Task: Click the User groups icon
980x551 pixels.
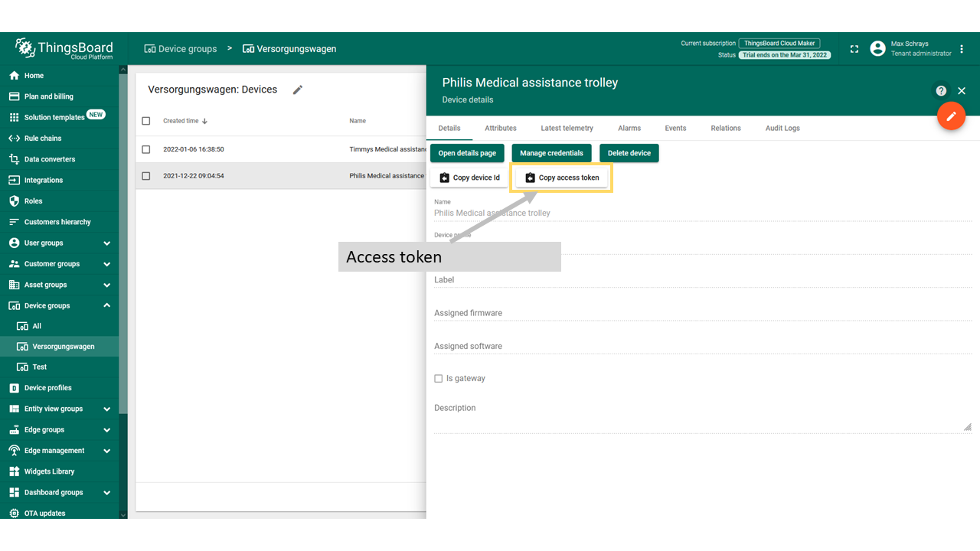Action: pyautogui.click(x=14, y=243)
